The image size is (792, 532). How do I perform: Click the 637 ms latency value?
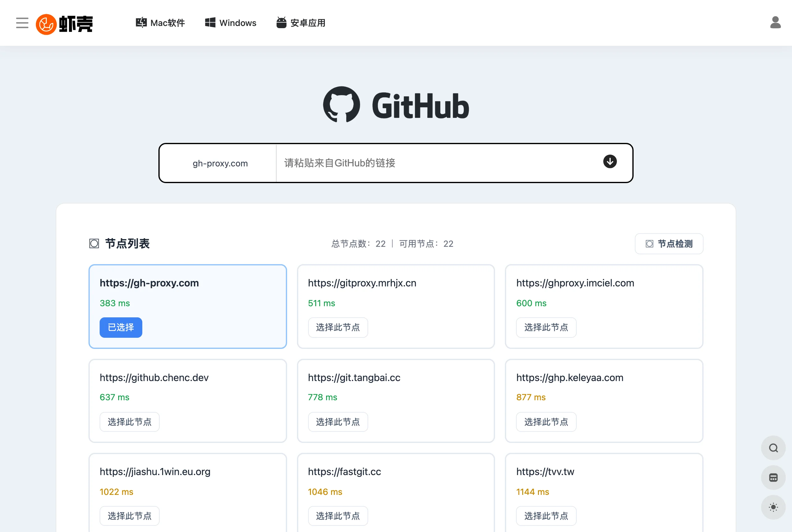point(114,397)
